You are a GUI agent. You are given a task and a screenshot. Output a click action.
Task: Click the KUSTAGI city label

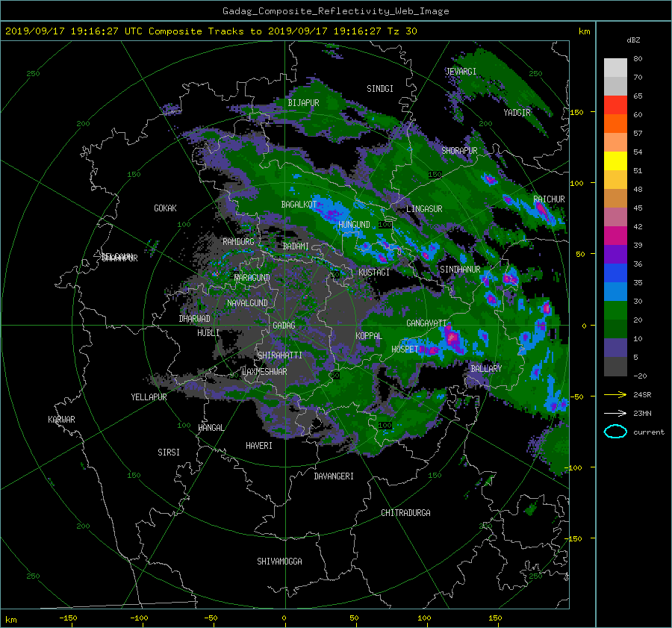(374, 273)
